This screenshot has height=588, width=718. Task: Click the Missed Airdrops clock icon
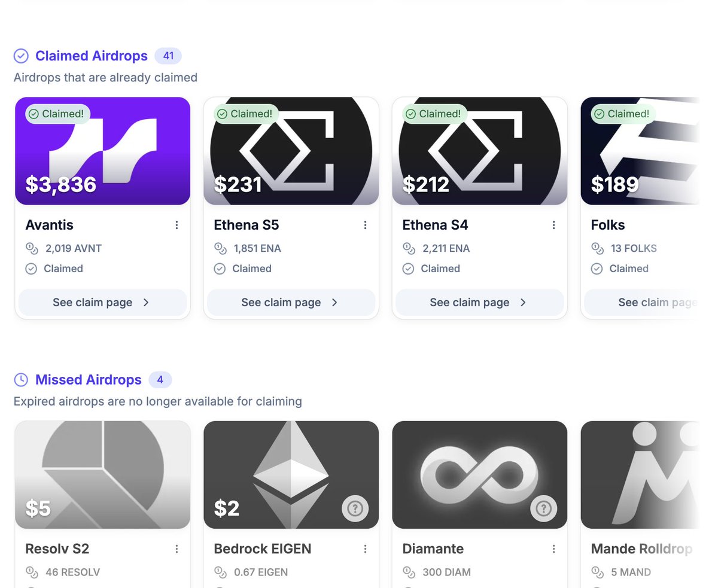pyautogui.click(x=21, y=380)
